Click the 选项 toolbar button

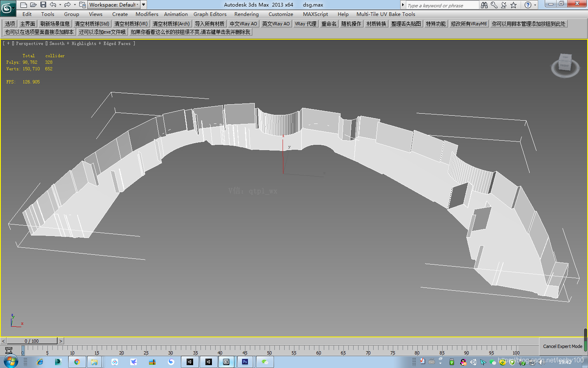(10, 24)
